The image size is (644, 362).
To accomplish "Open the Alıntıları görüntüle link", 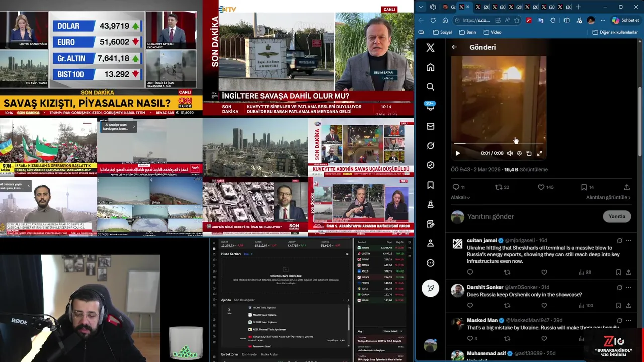I will 608,198.
